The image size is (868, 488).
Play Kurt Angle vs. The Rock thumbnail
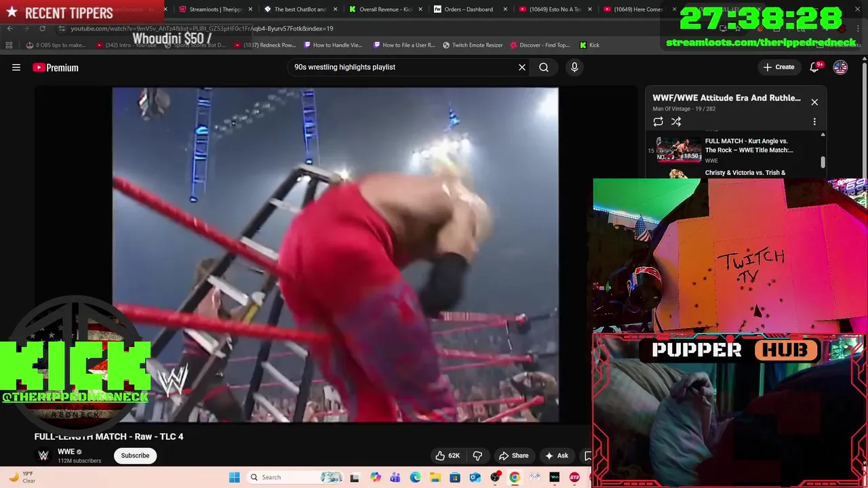pos(679,149)
